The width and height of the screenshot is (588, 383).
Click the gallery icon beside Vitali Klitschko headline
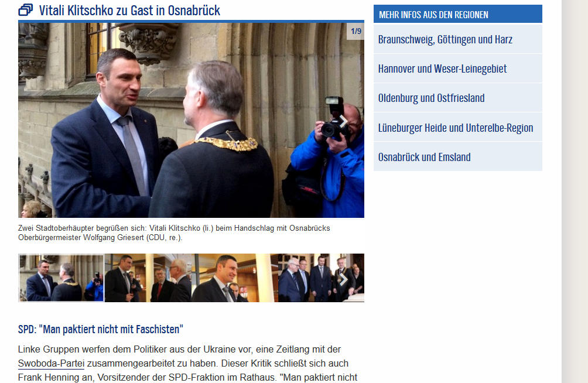coord(26,10)
